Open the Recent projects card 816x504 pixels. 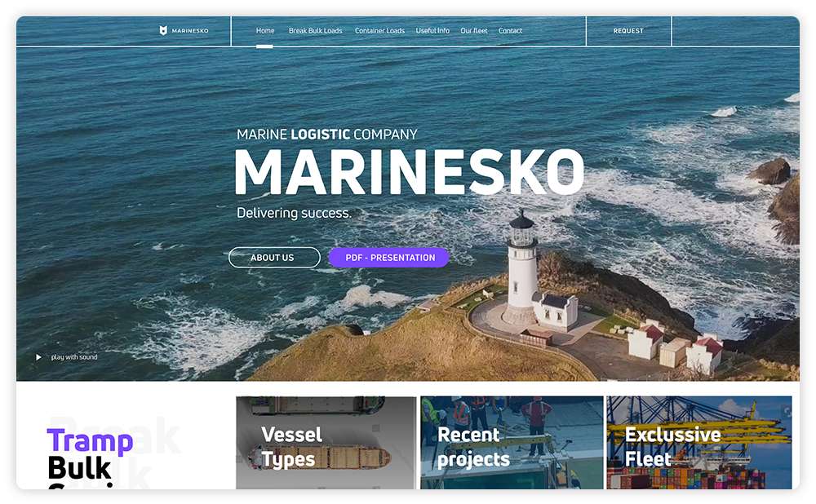click(x=512, y=443)
